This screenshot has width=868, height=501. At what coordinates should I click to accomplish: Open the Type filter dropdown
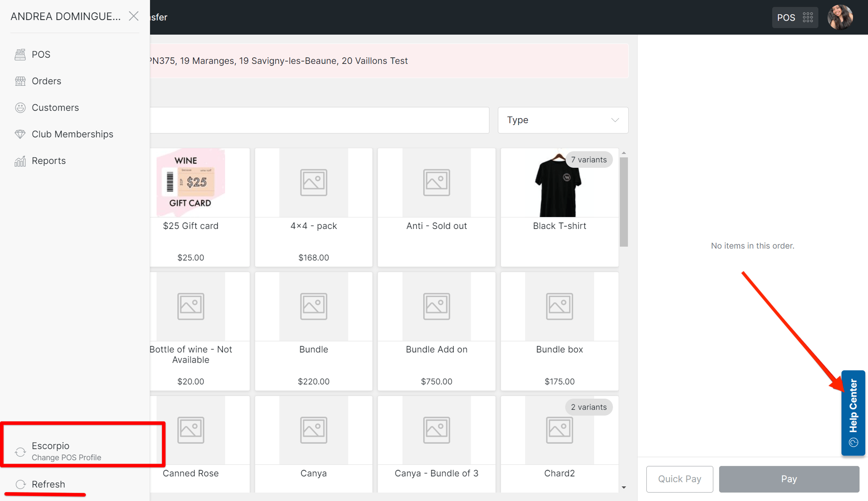click(563, 120)
